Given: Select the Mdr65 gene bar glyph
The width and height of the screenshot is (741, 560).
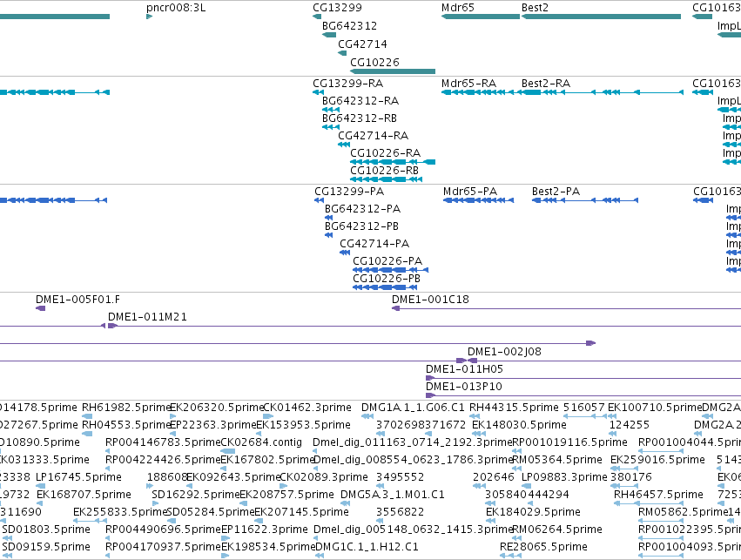Looking at the screenshot, I should tap(481, 17).
